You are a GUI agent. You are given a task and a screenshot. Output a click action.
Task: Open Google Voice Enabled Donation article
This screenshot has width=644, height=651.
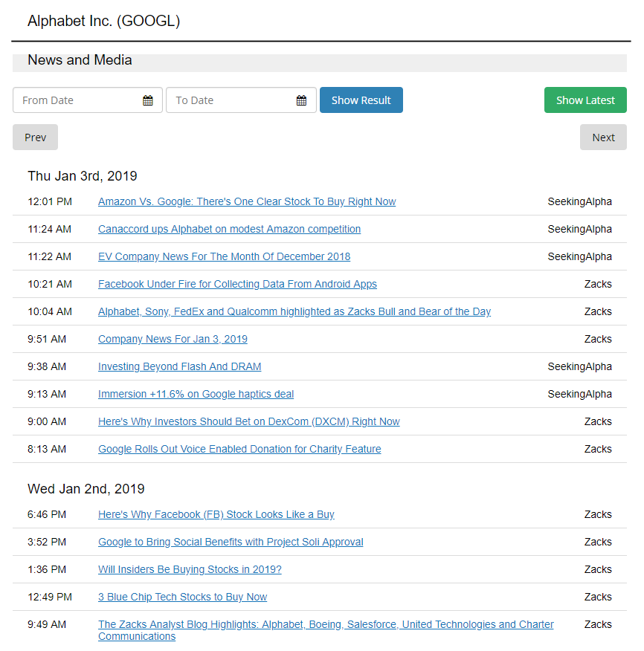tap(239, 449)
